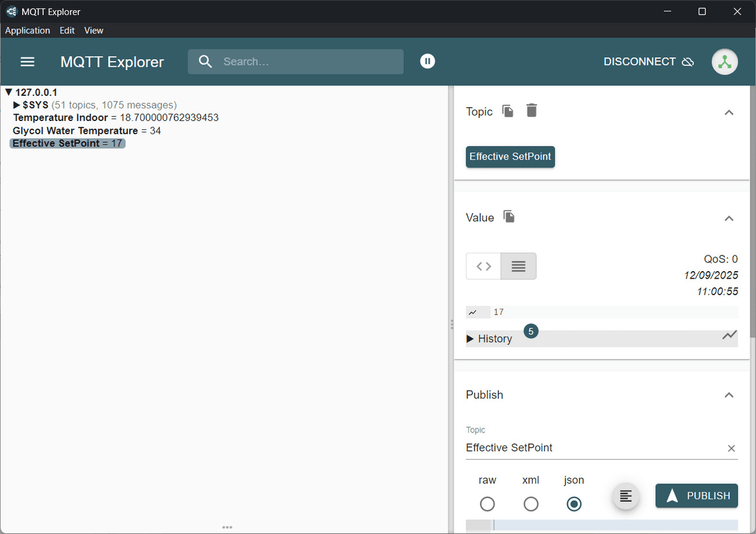Click the history count badge 5

(x=531, y=331)
